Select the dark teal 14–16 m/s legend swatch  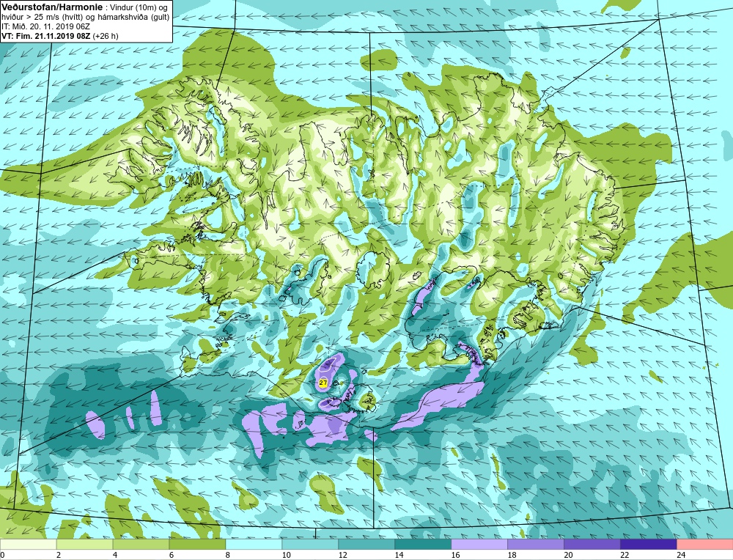pyautogui.click(x=423, y=545)
